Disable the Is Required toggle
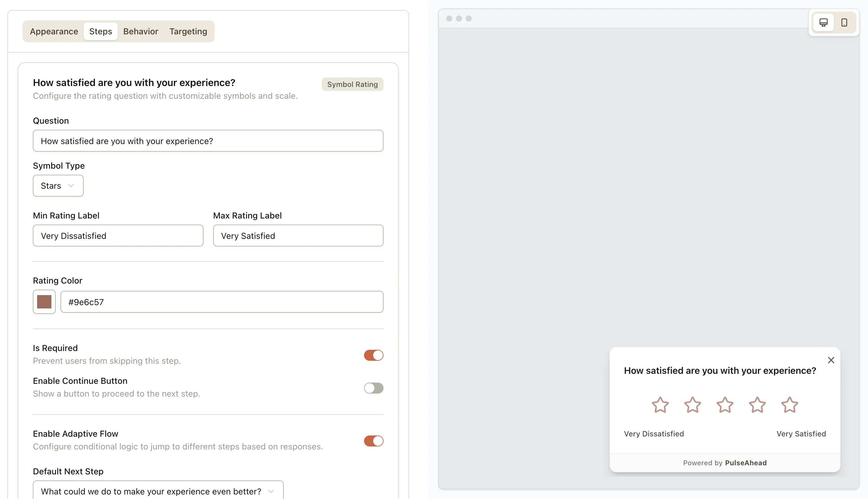868x499 pixels. [x=373, y=355]
